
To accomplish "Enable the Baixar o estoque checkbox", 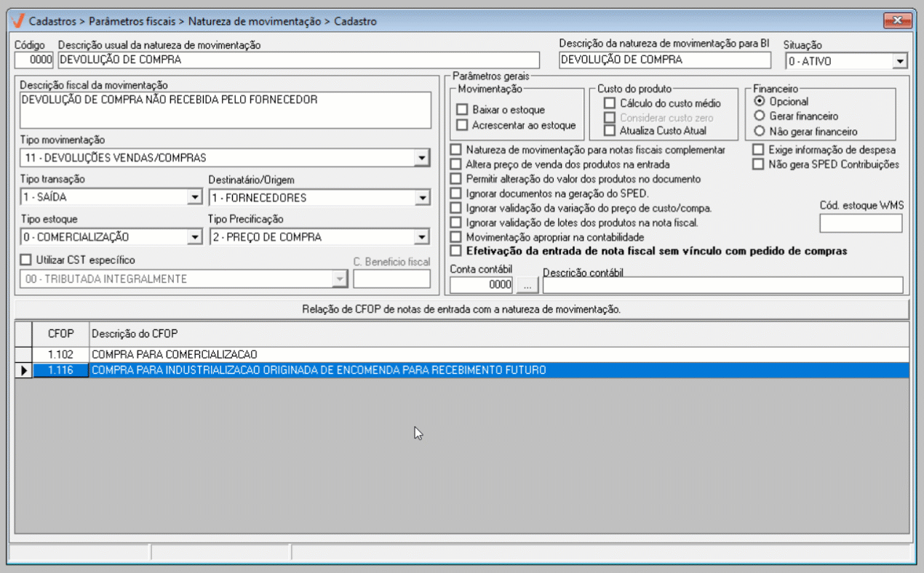I will [x=462, y=110].
